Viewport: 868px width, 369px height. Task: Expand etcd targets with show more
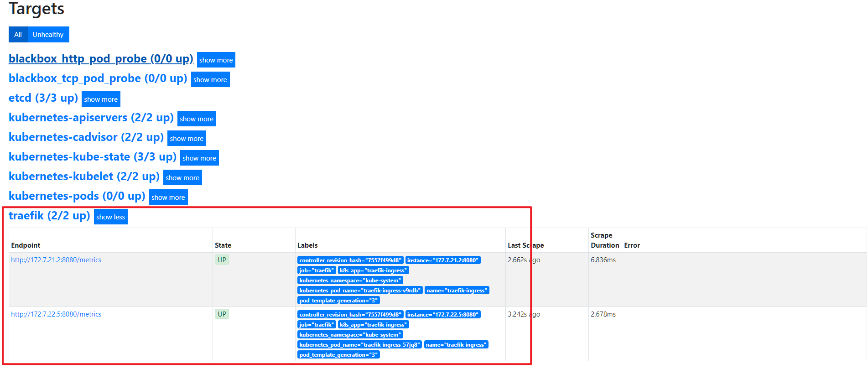click(x=101, y=99)
